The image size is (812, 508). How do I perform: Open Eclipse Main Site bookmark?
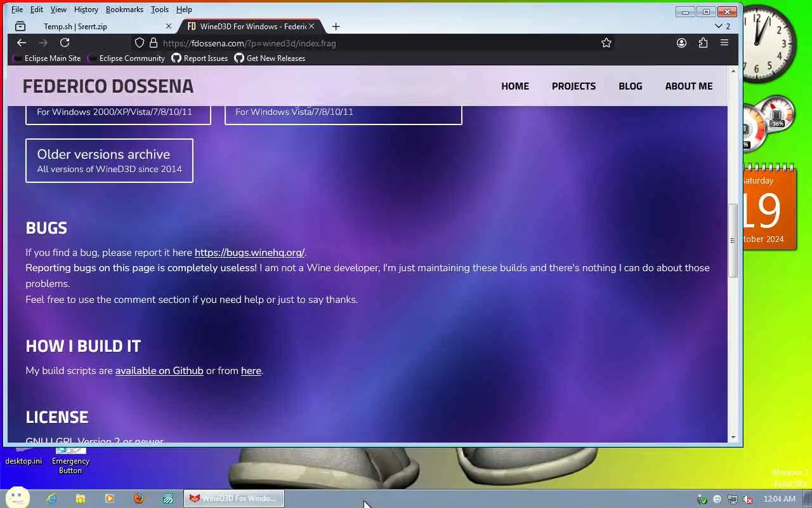[46, 58]
